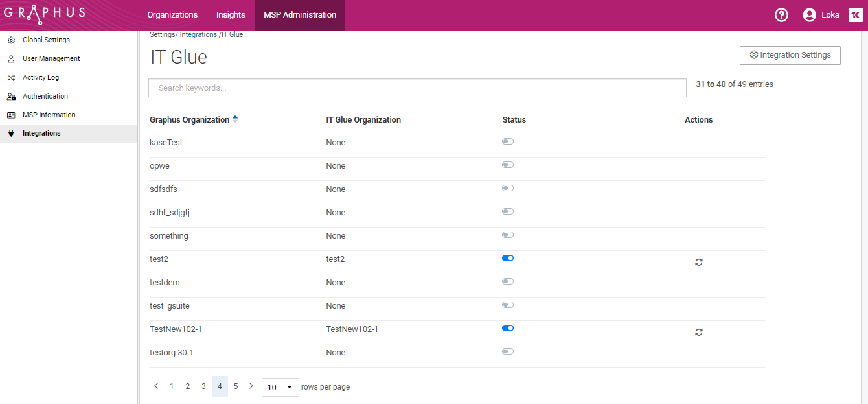Toggle status for testorg-30-1
The image size is (868, 404).
pos(508,351)
